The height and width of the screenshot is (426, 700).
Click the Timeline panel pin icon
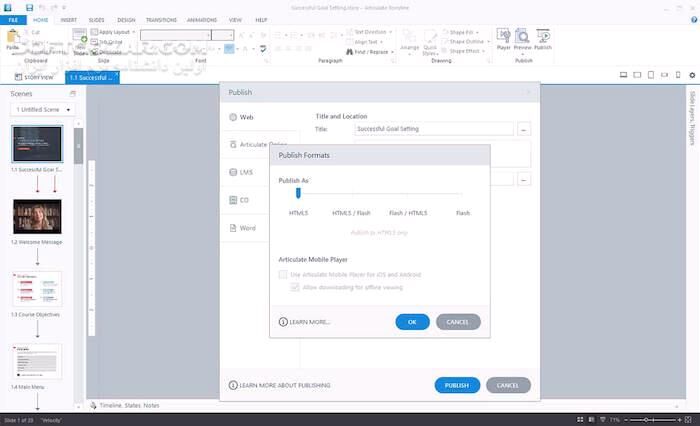tap(93, 405)
